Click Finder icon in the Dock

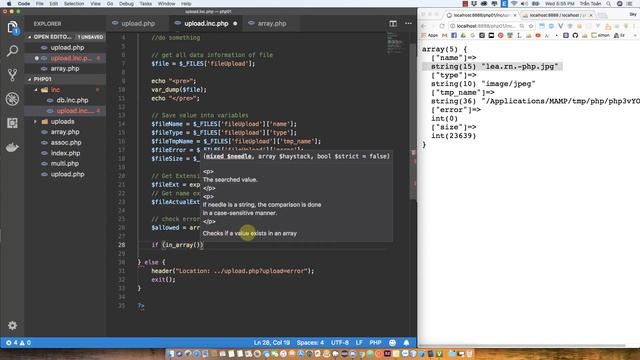coord(171,354)
